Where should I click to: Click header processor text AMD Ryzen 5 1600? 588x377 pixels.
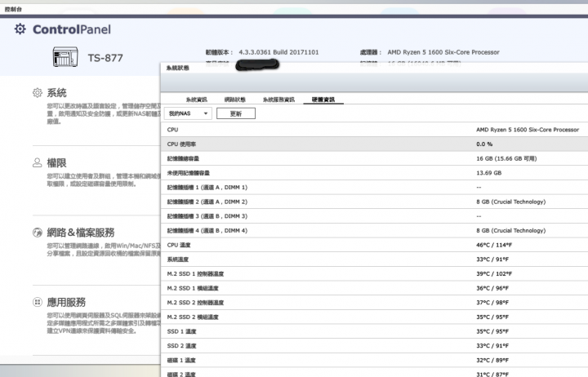click(x=443, y=52)
